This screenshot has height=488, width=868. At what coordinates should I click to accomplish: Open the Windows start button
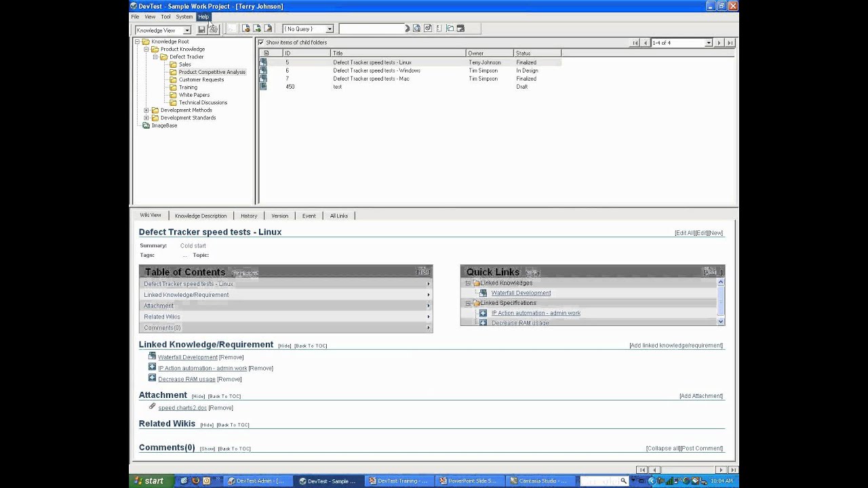[x=148, y=481]
